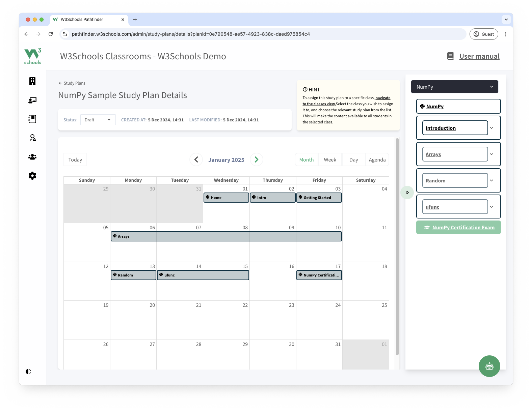Switch calendar to Week view
532x410 pixels.
330,160
